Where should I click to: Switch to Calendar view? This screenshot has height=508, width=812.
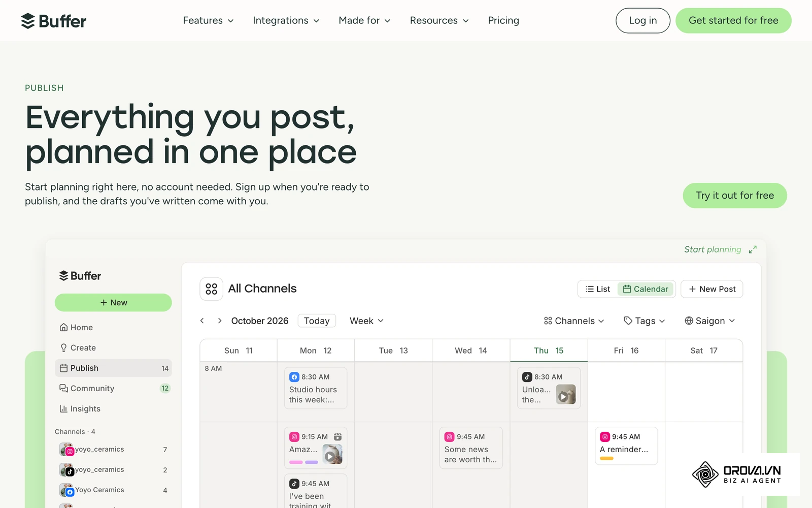646,289
